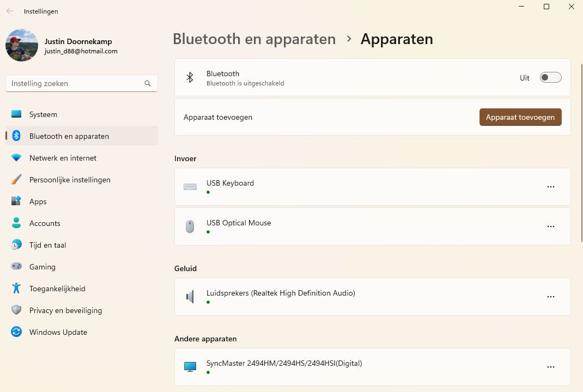Click the Apparaat toevoegen button

click(x=520, y=117)
